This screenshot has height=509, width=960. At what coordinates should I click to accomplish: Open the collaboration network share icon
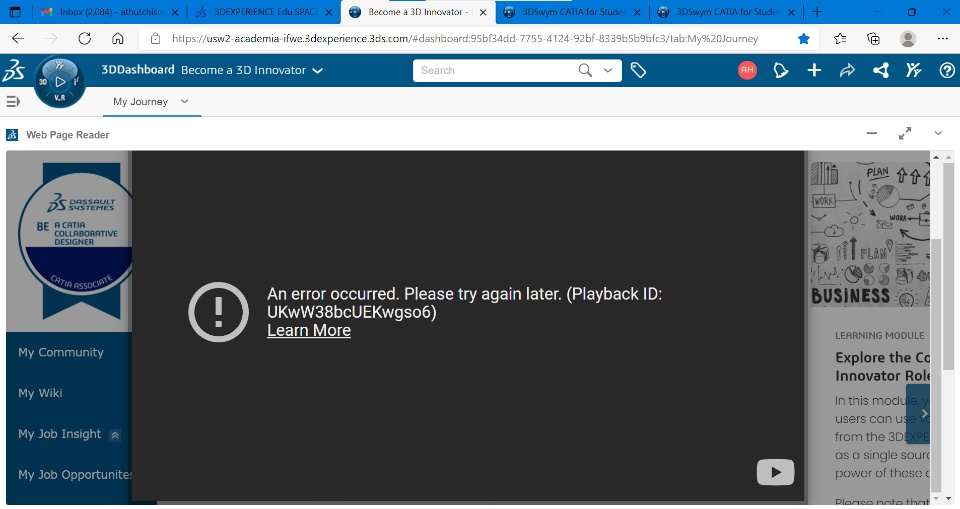click(x=880, y=70)
